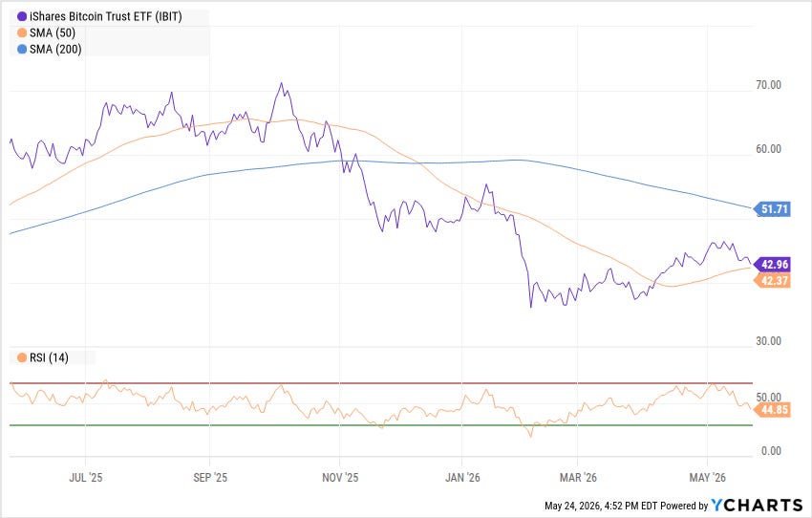Click the YCHARTS logo
Viewport: 812px width, 518px height.
(757, 505)
